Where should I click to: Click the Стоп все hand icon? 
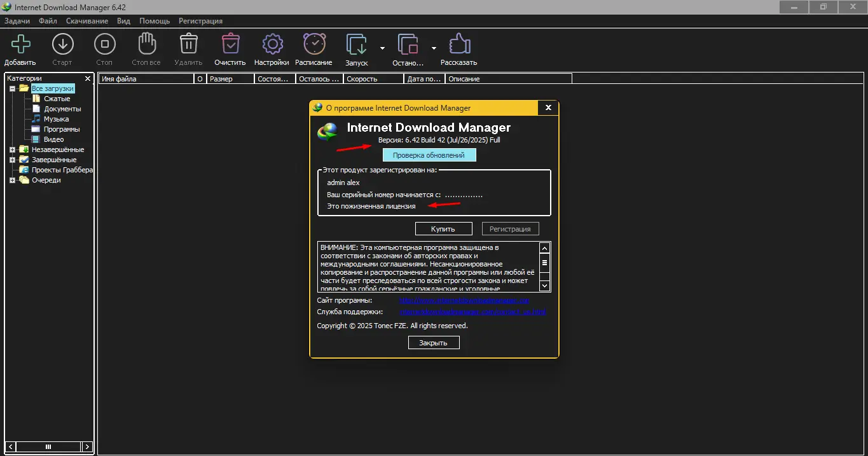[146, 45]
